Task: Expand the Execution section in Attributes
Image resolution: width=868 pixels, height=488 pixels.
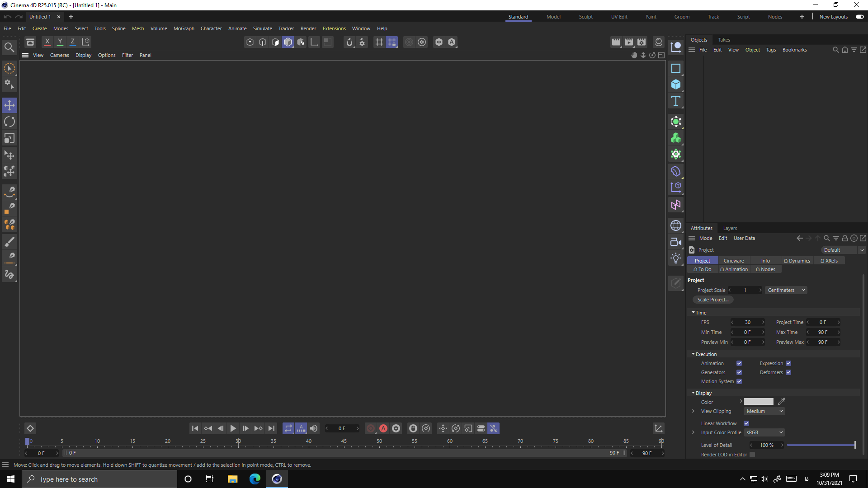Action: tap(693, 354)
